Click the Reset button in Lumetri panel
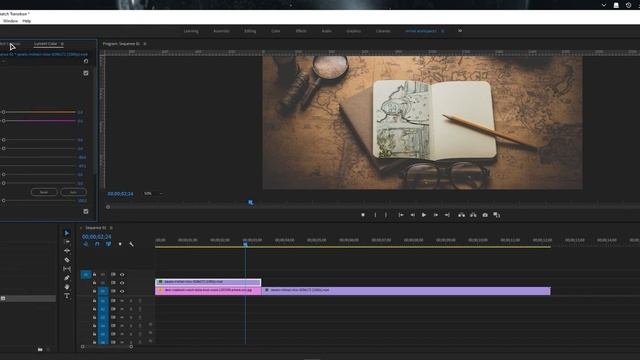The image size is (640, 360). 44,192
